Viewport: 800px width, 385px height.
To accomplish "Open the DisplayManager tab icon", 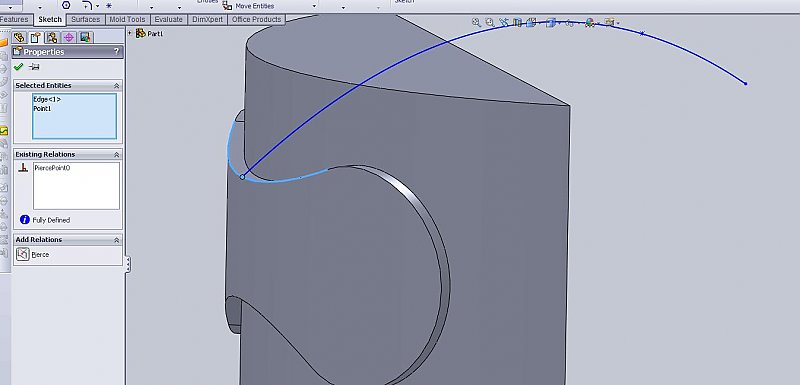I will [85, 37].
